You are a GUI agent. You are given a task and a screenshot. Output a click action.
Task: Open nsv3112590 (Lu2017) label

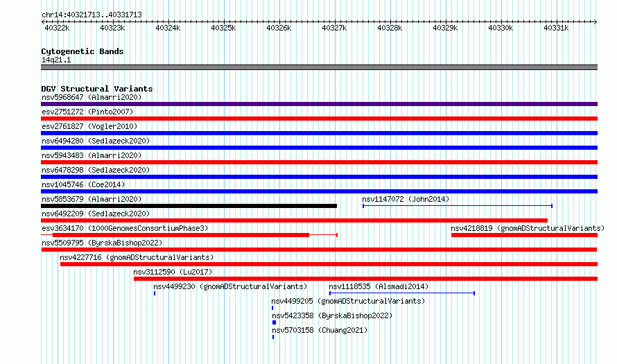tap(173, 272)
